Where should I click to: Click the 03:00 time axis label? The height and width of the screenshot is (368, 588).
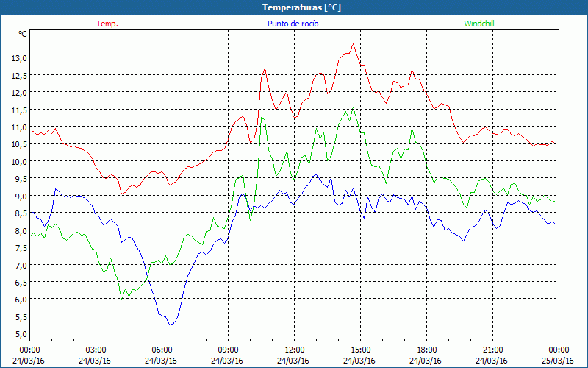tap(96, 350)
